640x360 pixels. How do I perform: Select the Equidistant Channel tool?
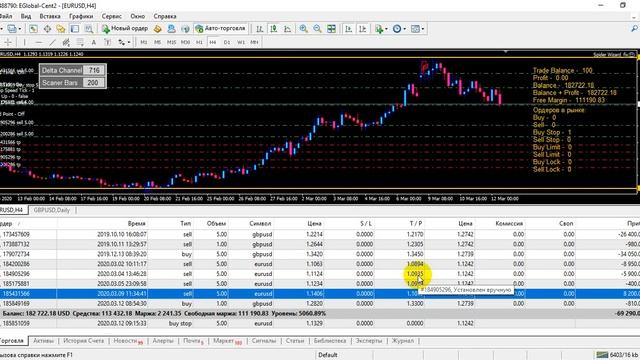click(66, 42)
